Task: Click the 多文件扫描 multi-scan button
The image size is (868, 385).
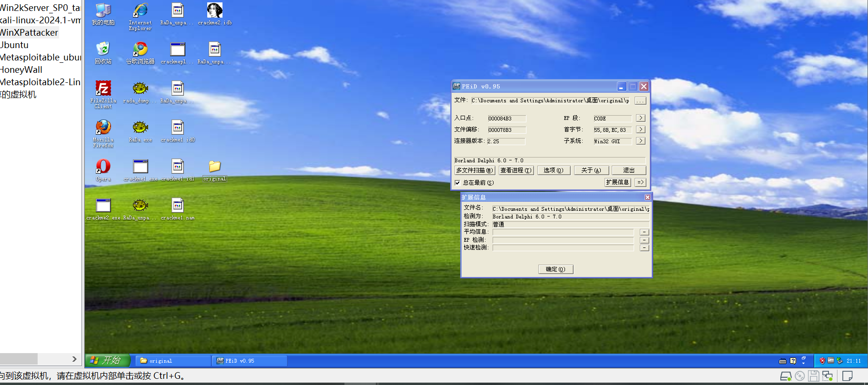Action: coord(474,170)
